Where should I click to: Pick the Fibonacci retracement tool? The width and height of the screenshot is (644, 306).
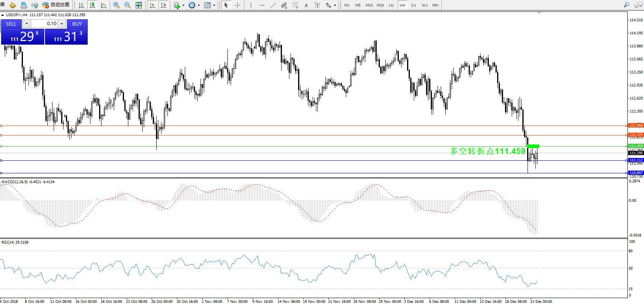(295, 5)
